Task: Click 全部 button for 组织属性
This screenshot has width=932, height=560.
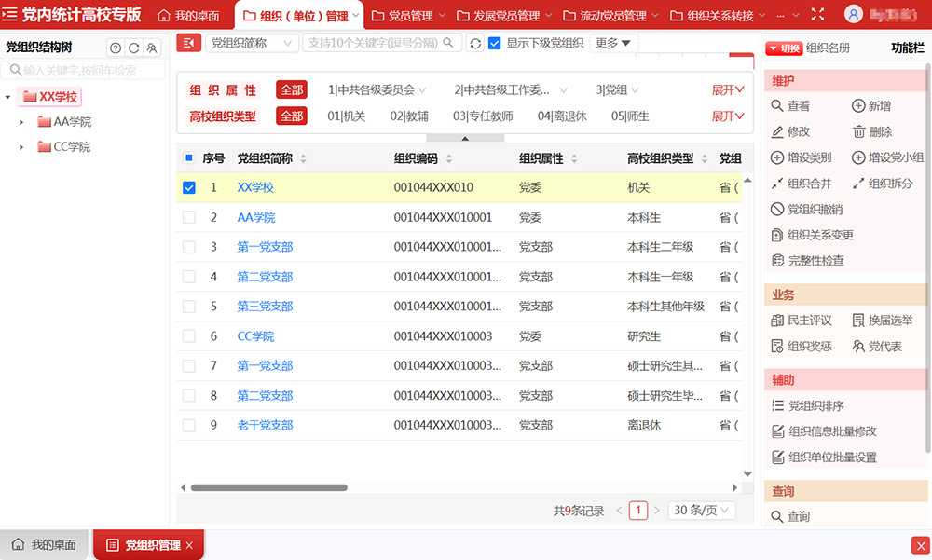Action: click(291, 89)
